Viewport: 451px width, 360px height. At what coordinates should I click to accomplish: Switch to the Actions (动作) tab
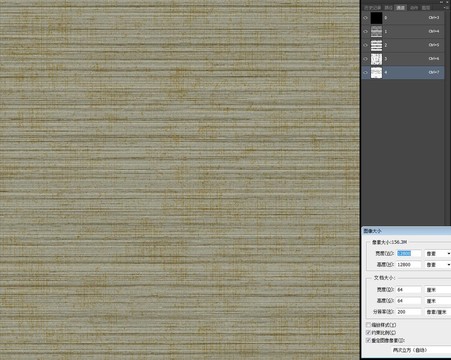pos(414,7)
